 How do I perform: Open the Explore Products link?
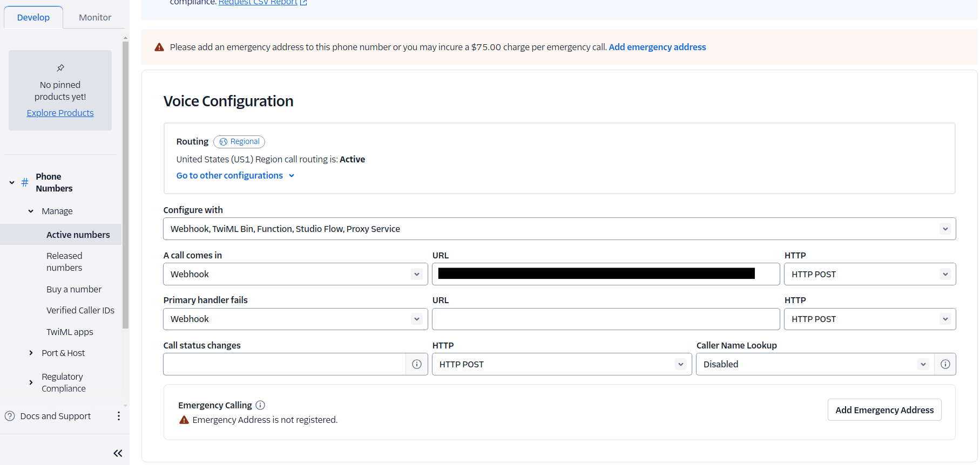tap(60, 113)
